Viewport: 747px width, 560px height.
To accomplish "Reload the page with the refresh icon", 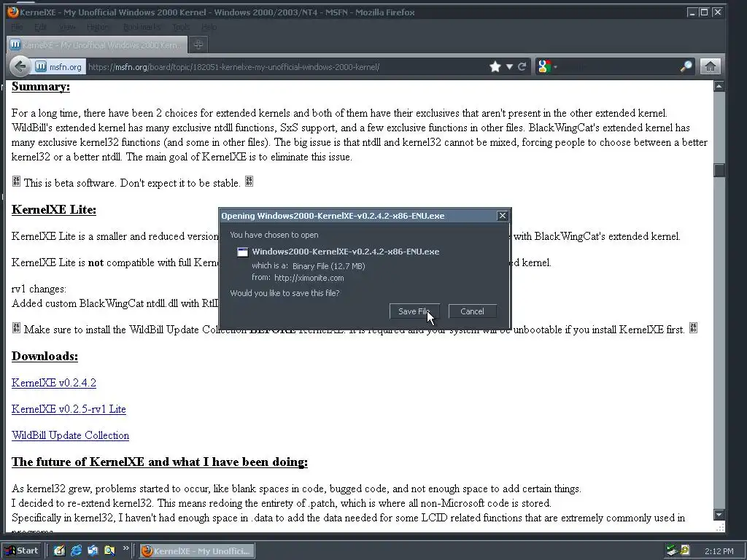I will click(522, 66).
